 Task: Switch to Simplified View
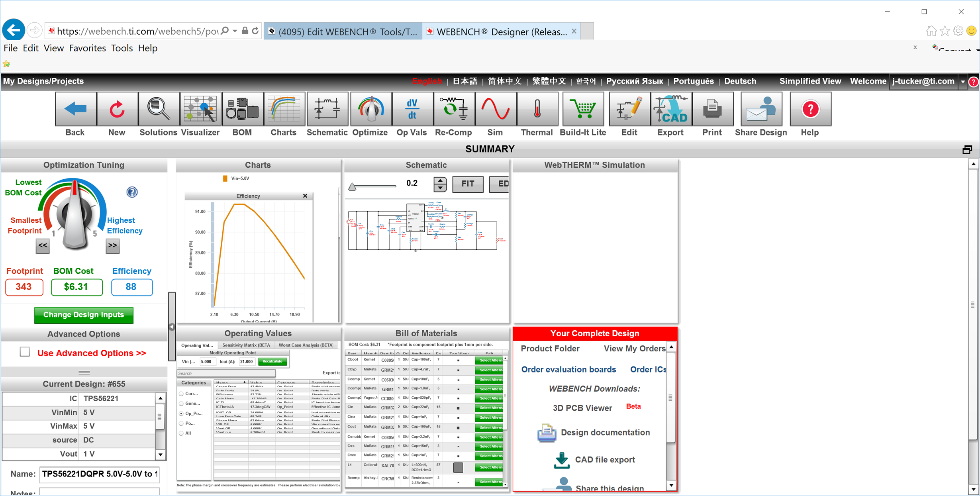pyautogui.click(x=810, y=81)
